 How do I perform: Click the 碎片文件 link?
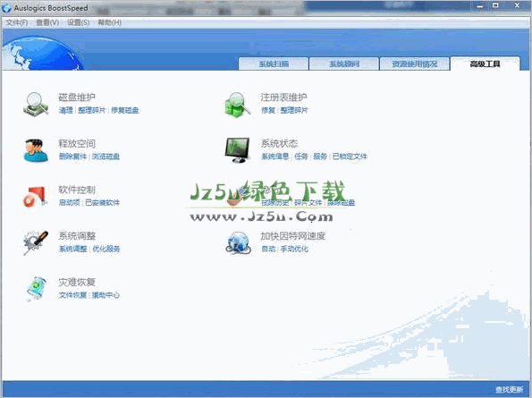click(308, 202)
